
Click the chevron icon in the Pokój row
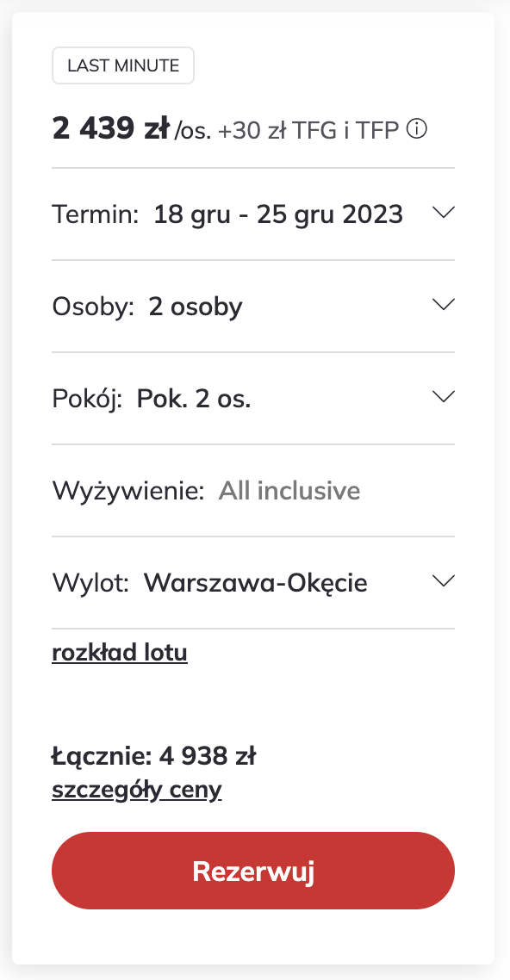coord(444,397)
